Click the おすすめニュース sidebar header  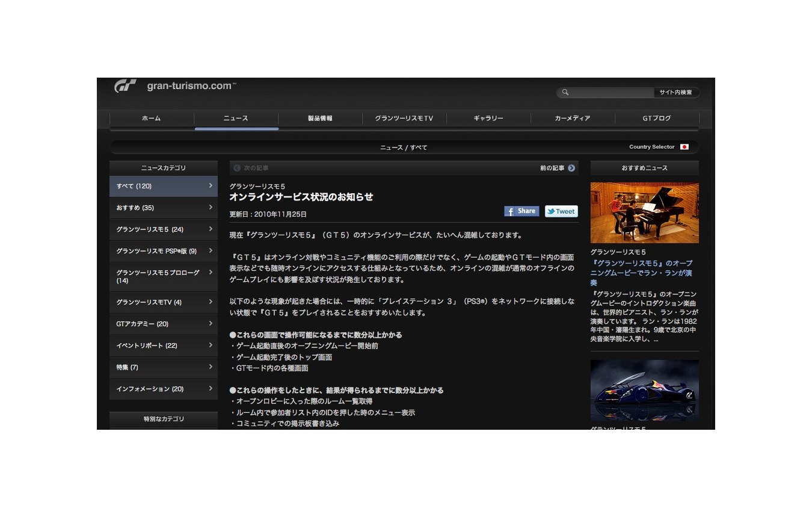click(x=645, y=168)
